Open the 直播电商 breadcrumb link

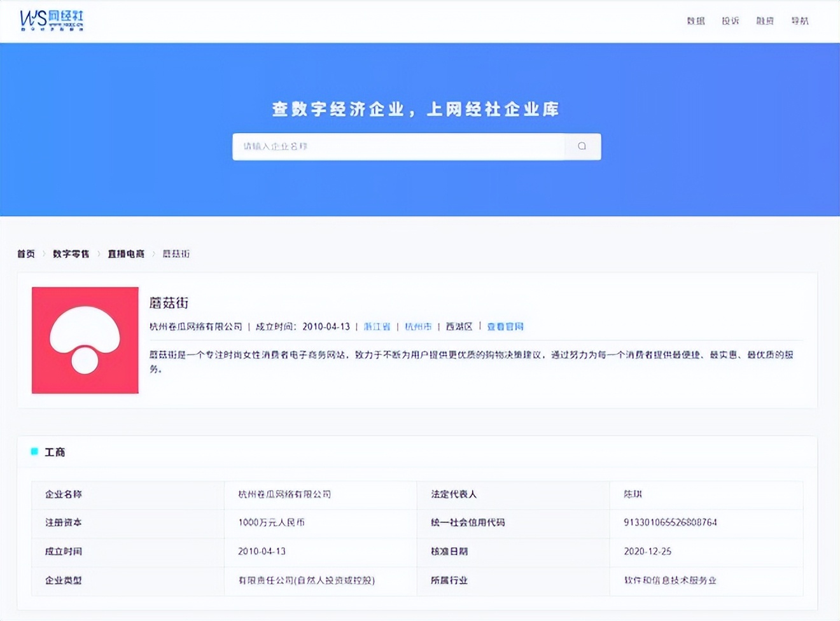click(126, 254)
